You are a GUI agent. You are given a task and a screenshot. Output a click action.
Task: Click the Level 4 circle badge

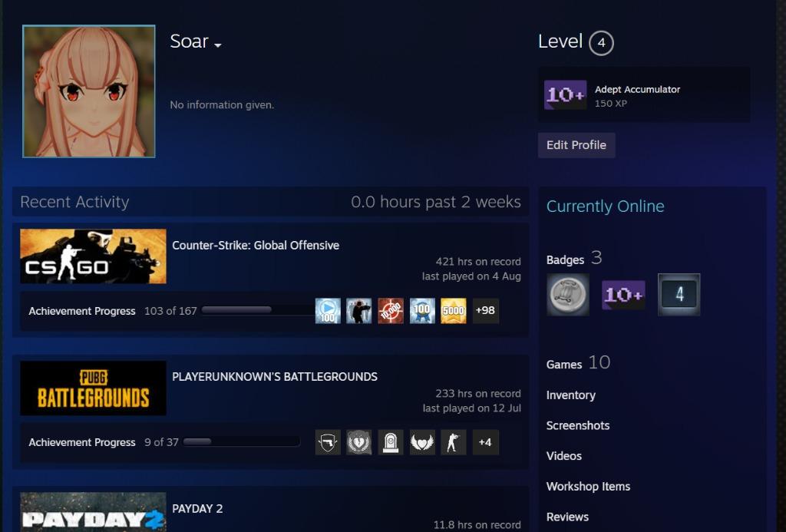(601, 43)
